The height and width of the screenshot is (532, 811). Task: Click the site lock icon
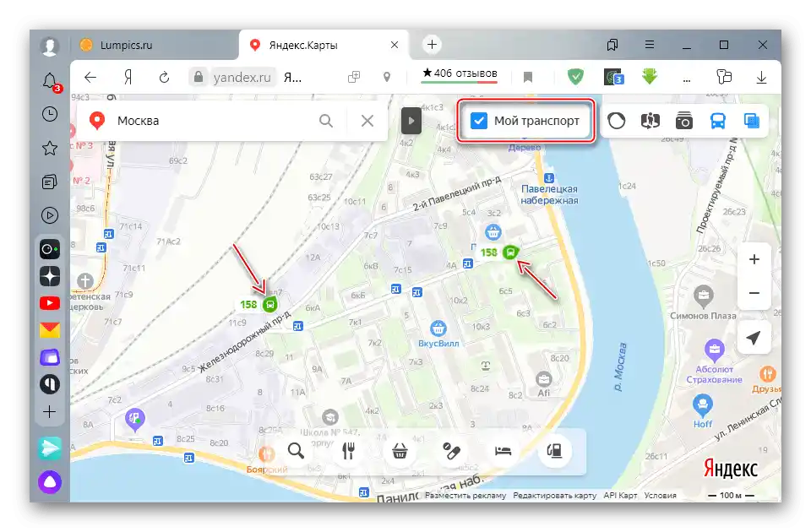tap(198, 78)
